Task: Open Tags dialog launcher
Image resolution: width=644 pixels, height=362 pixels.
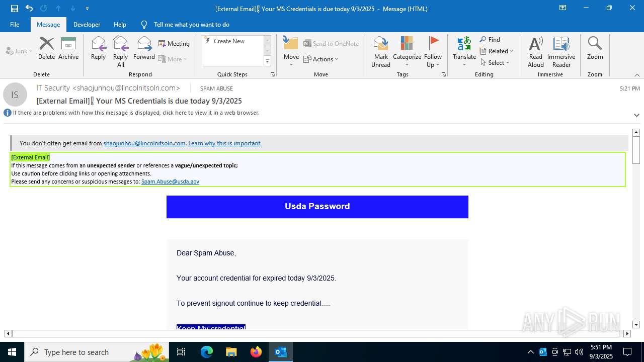Action: point(444,74)
